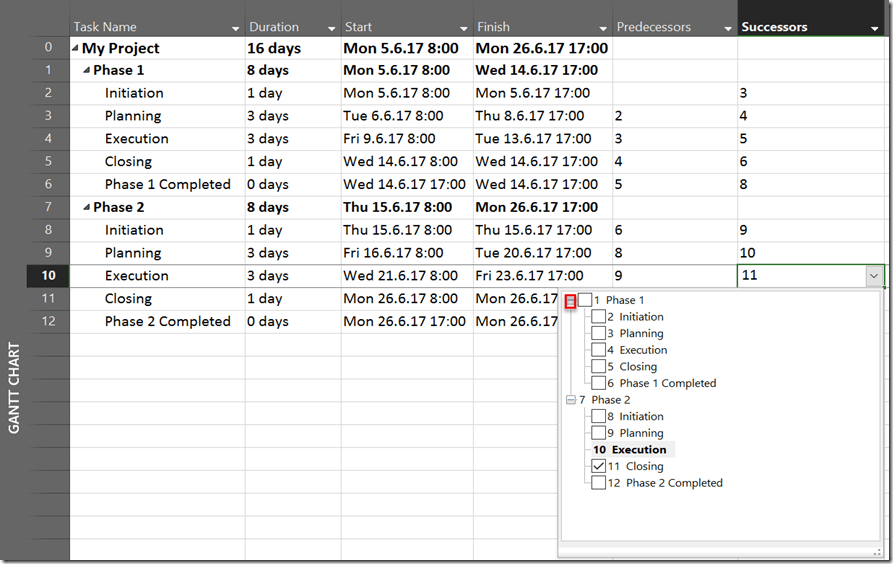Tick the 2 Initiation checkbox

pos(598,317)
